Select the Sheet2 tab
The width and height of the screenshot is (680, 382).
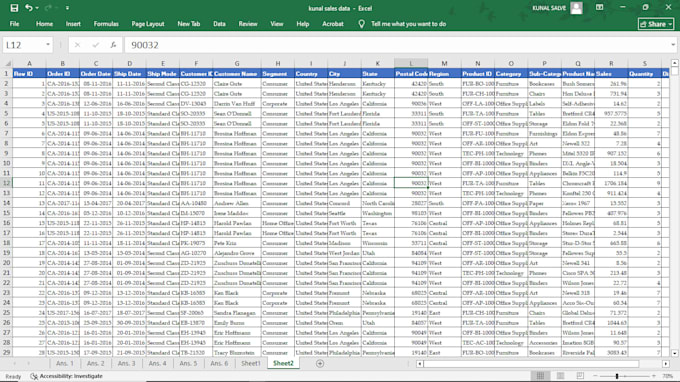tap(283, 363)
